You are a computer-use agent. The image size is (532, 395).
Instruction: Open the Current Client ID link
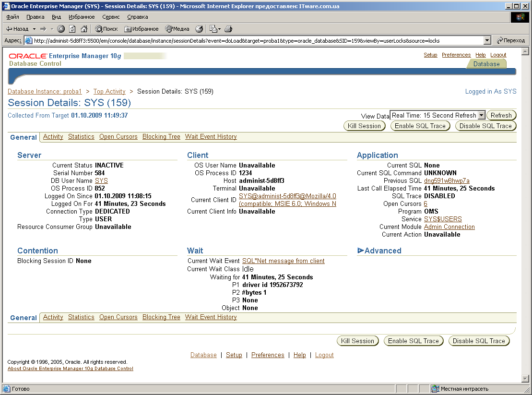click(x=287, y=200)
